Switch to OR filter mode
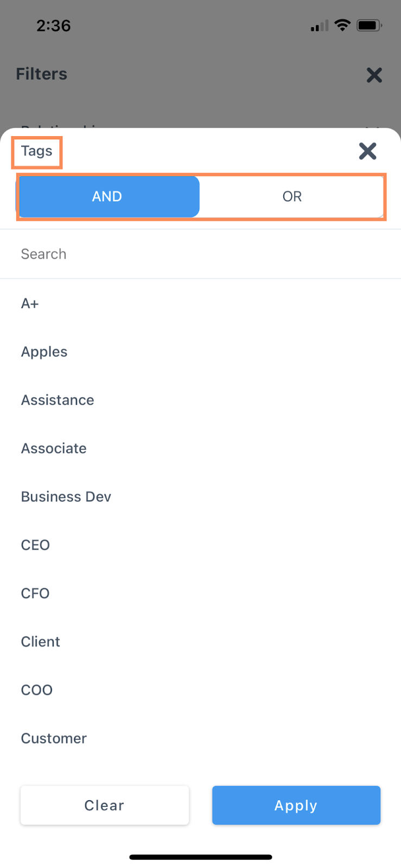 pyautogui.click(x=292, y=196)
